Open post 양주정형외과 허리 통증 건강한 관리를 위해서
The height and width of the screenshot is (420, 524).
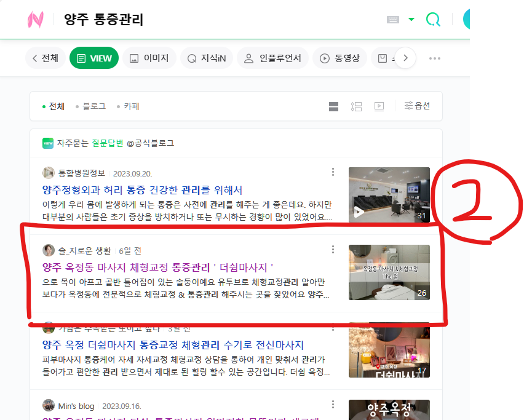coord(142,190)
